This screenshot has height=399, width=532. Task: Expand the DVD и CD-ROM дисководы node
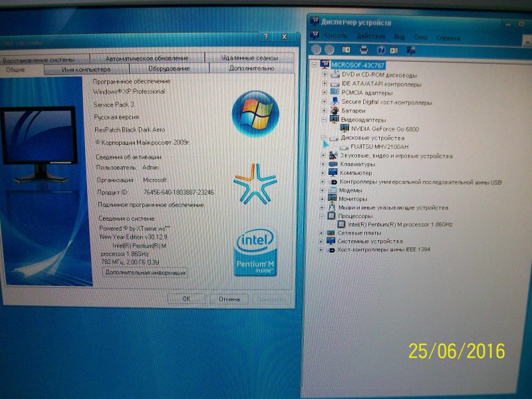325,75
